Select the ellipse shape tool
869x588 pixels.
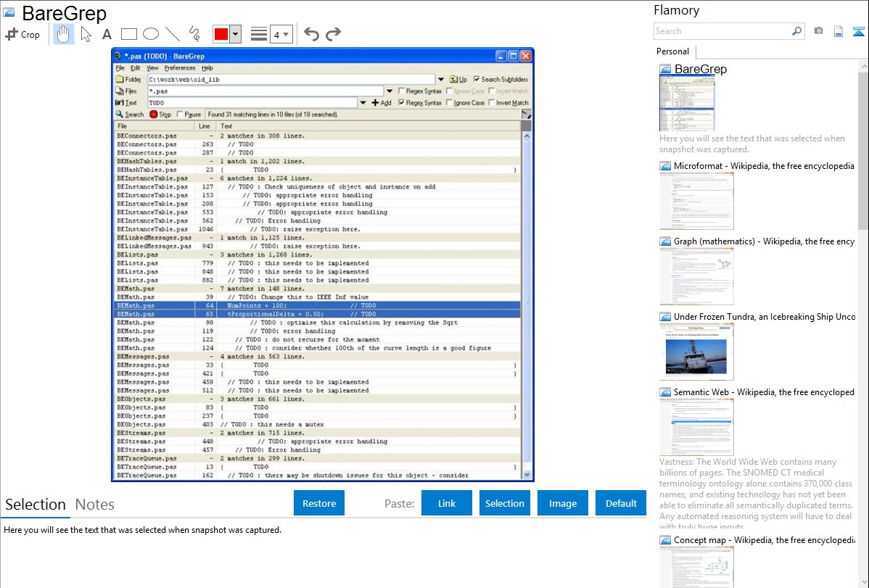click(x=151, y=34)
